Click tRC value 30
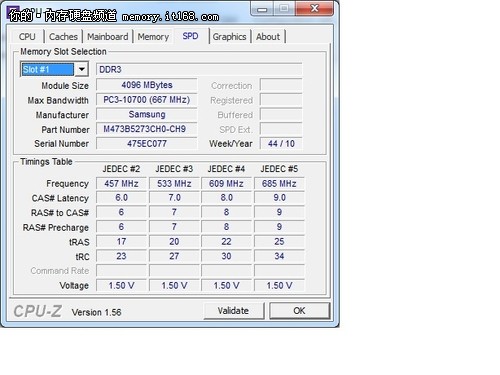 226,256
